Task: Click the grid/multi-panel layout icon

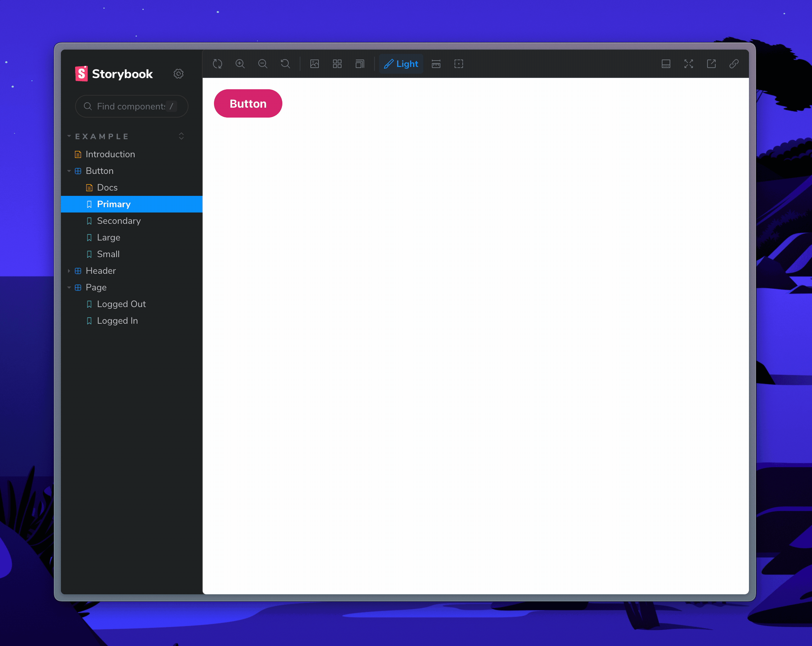Action: (x=338, y=64)
